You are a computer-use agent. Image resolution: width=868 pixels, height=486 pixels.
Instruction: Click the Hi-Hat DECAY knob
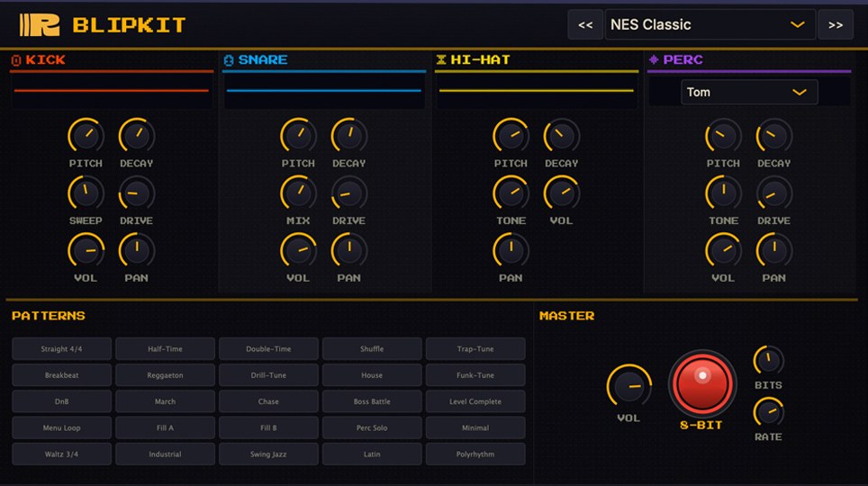tap(562, 136)
